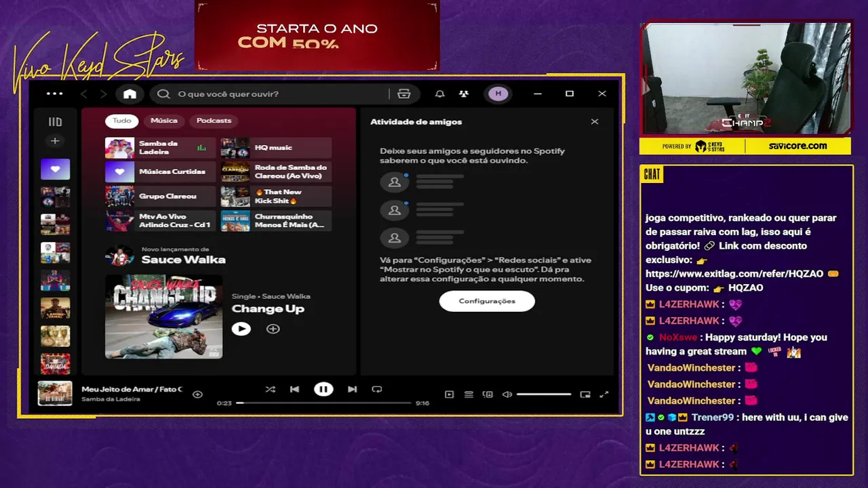Skip to the previous track
This screenshot has height=488, width=868.
294,389
